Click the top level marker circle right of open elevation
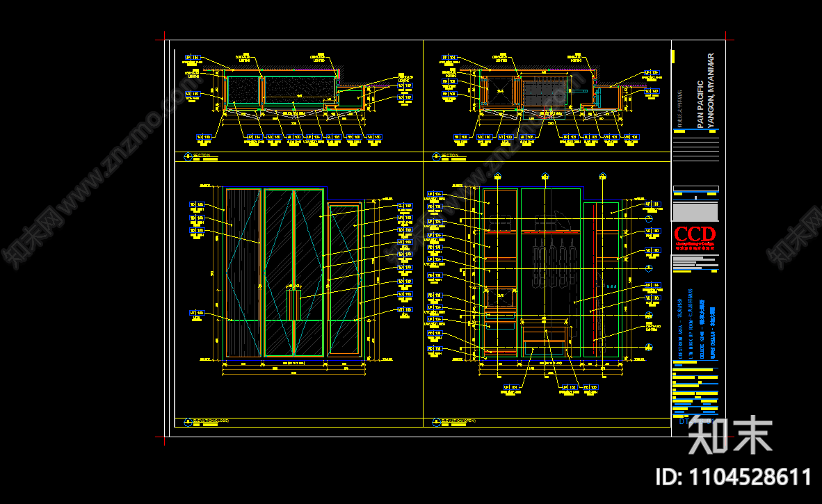The image size is (822, 504). 648,219
